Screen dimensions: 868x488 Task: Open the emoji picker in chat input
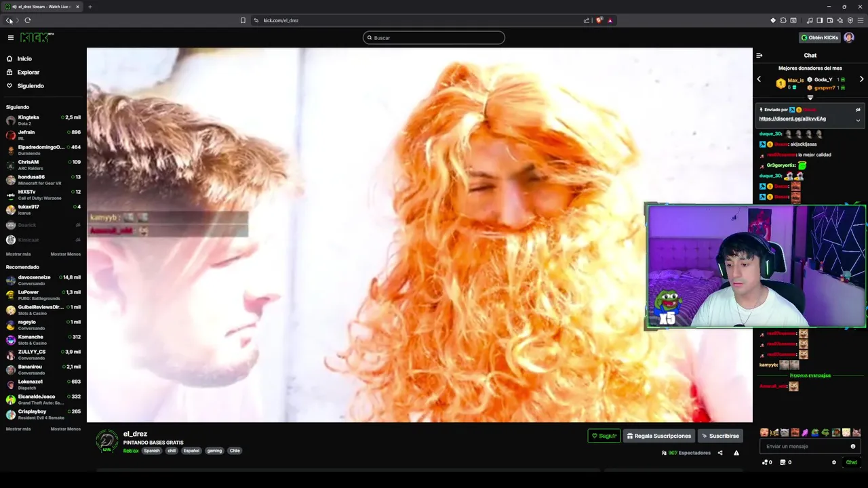point(853,447)
